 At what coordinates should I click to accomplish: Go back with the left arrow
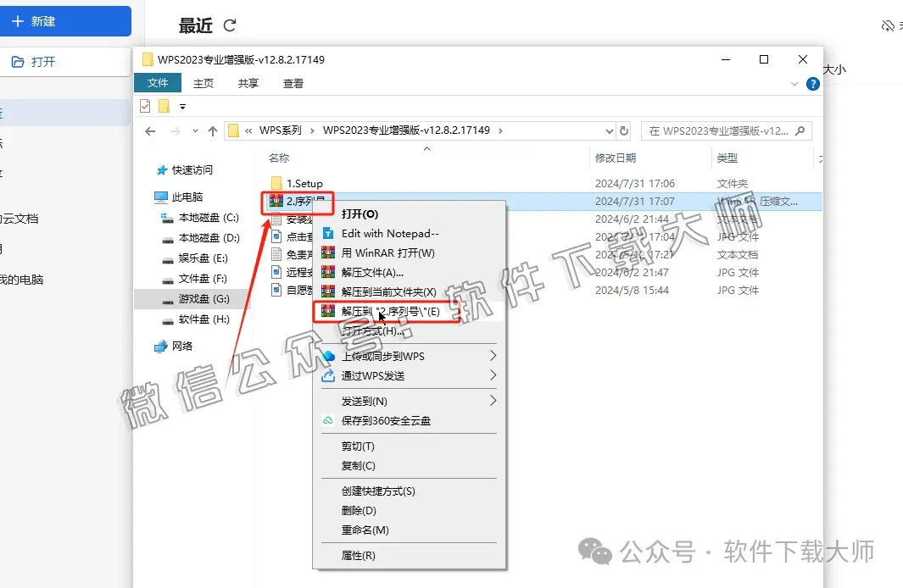150,131
